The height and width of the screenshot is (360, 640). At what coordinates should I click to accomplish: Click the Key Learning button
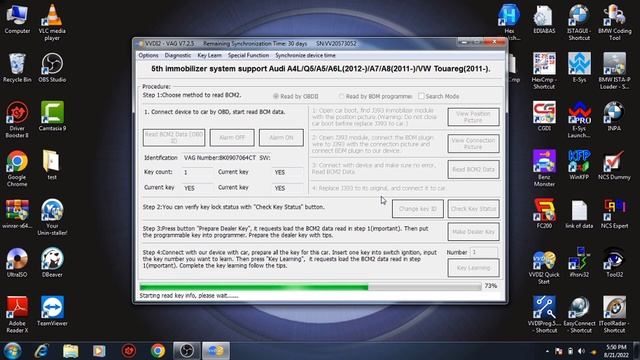pos(473,268)
